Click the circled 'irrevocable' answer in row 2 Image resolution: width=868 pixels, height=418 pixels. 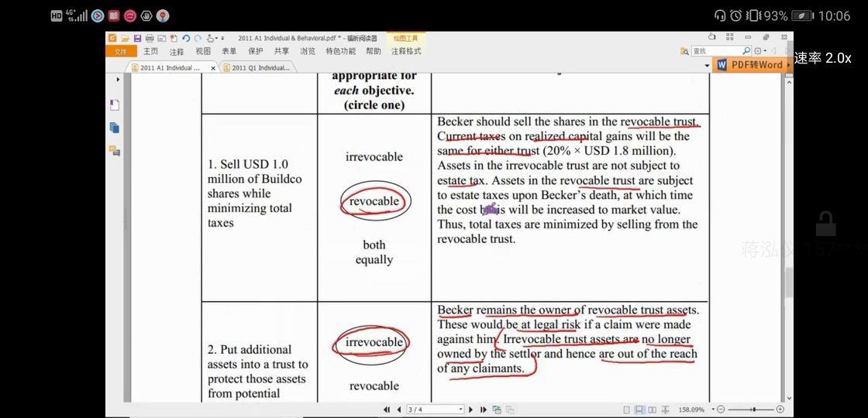(373, 342)
